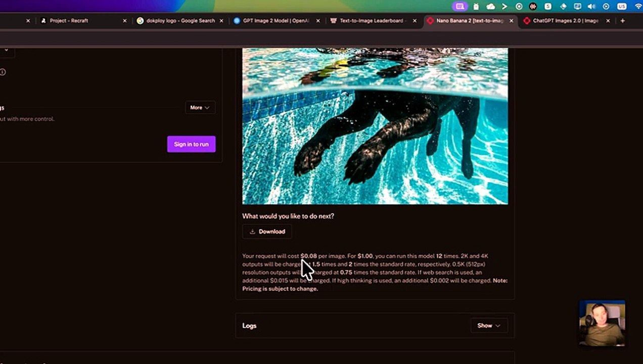Open the generated dog swimming image
Viewport: 643px width, 364px height.
click(x=375, y=126)
